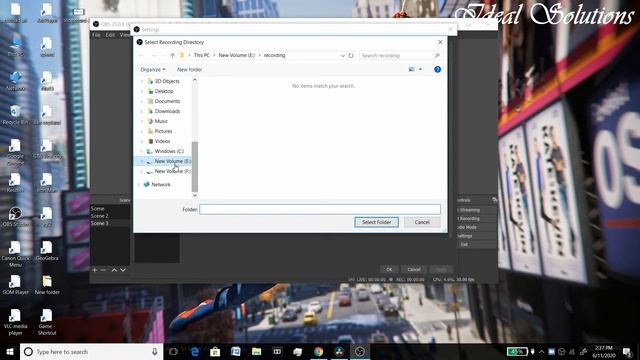Open the address bar history dropdown

point(342,56)
